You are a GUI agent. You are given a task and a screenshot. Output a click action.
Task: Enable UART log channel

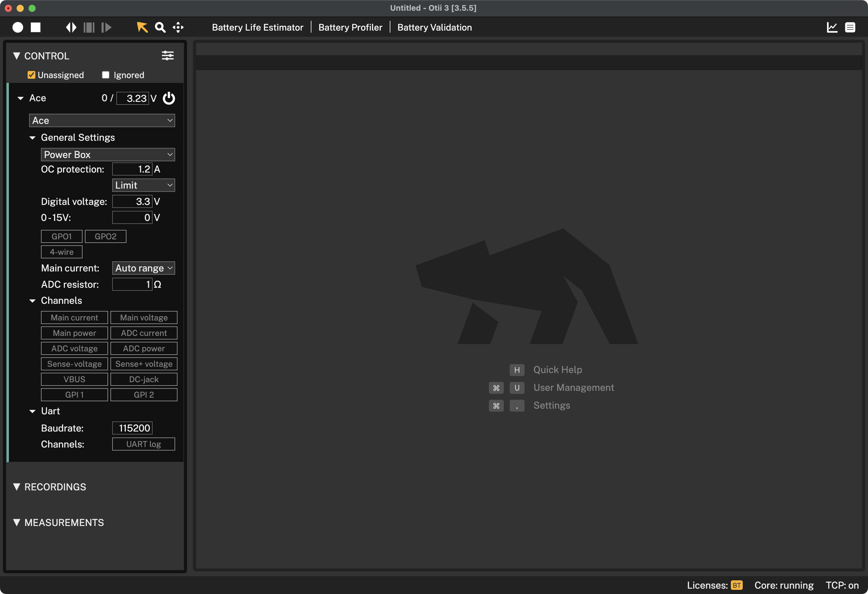(x=143, y=444)
